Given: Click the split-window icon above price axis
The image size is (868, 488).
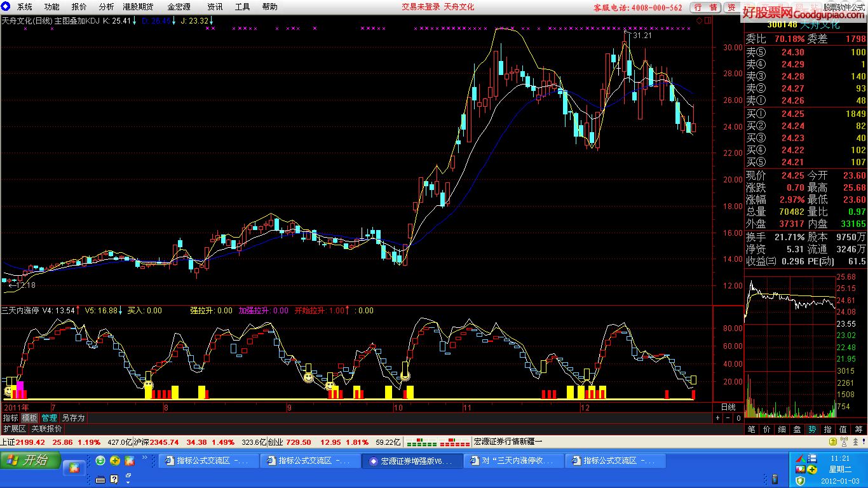Looking at the screenshot, I should pos(708,21).
